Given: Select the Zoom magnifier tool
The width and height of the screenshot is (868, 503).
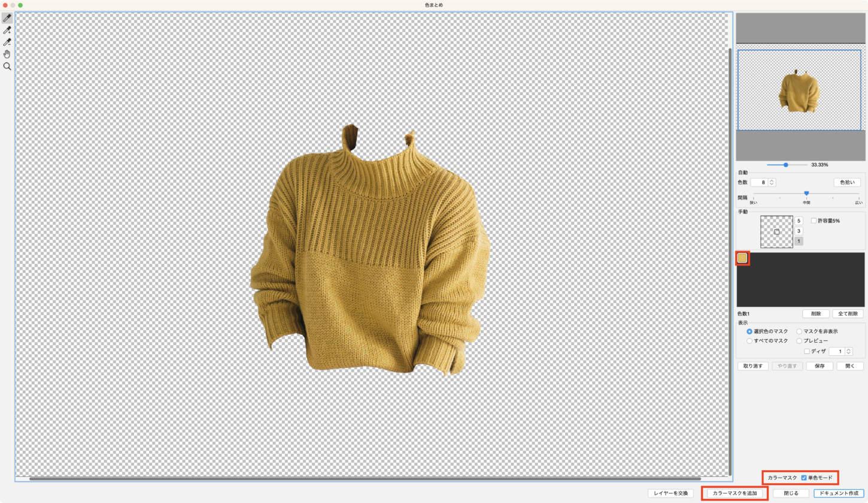Looking at the screenshot, I should pyautogui.click(x=7, y=66).
